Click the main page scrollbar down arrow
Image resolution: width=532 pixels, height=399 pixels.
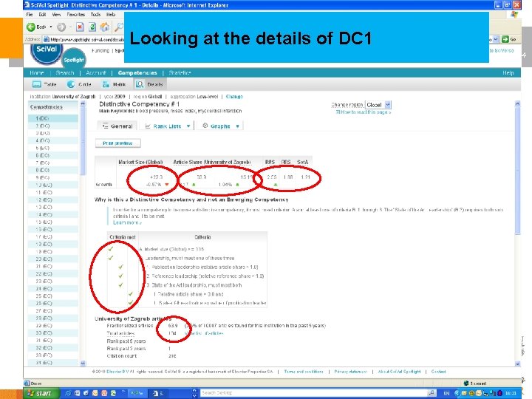click(x=517, y=364)
